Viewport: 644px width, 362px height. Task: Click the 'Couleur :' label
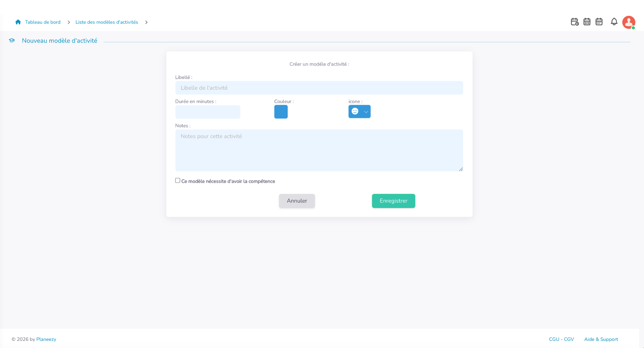click(284, 102)
